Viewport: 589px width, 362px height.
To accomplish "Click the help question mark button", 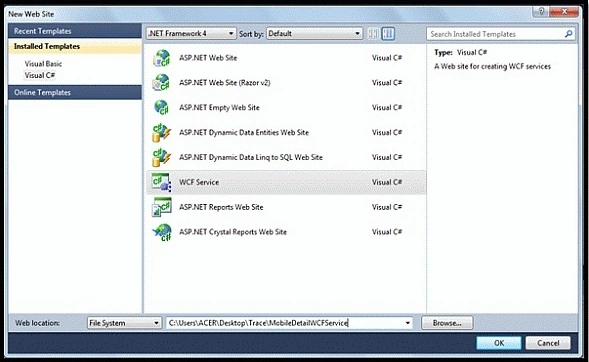I will (x=541, y=12).
